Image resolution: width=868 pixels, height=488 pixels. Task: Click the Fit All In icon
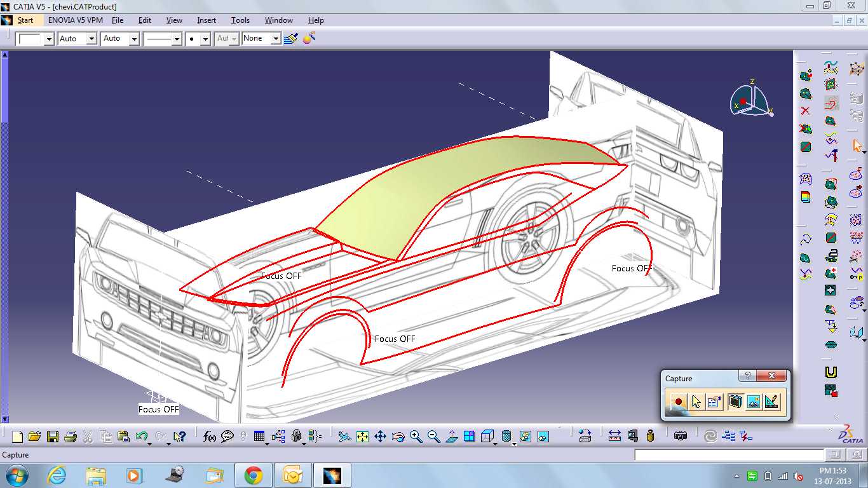coord(362,437)
